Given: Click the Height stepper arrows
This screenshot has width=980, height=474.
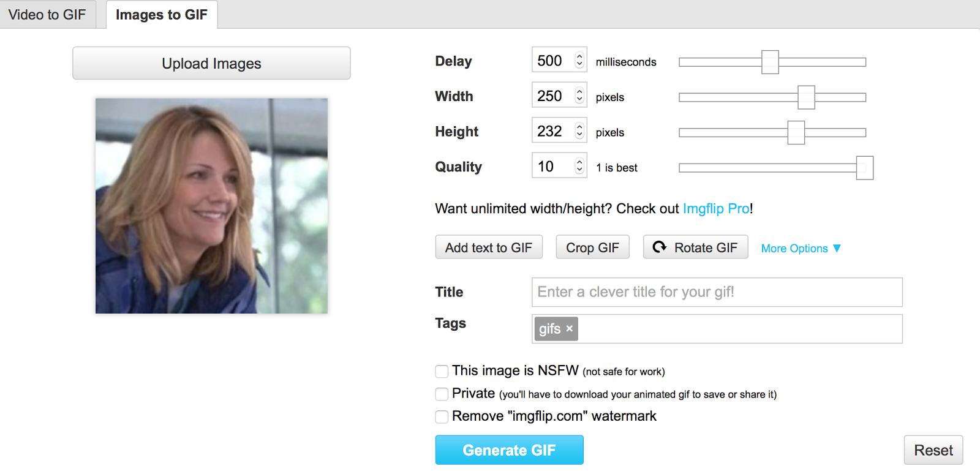Looking at the screenshot, I should pyautogui.click(x=579, y=131).
